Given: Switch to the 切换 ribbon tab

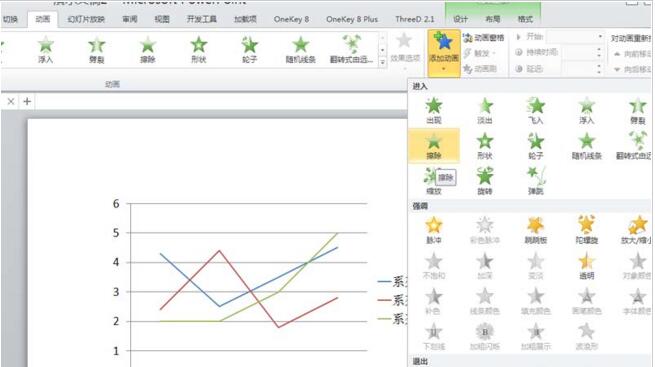Looking at the screenshot, I should pos(10,19).
